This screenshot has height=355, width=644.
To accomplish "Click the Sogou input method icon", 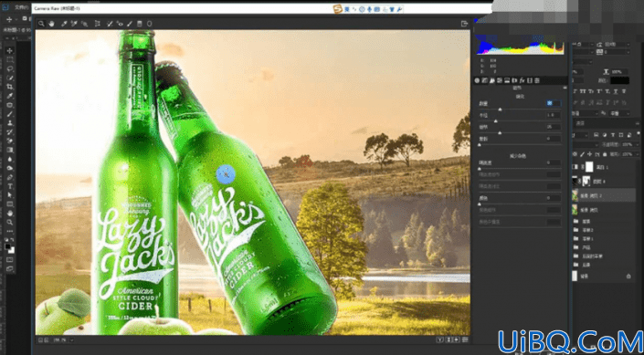I will coord(338,9).
